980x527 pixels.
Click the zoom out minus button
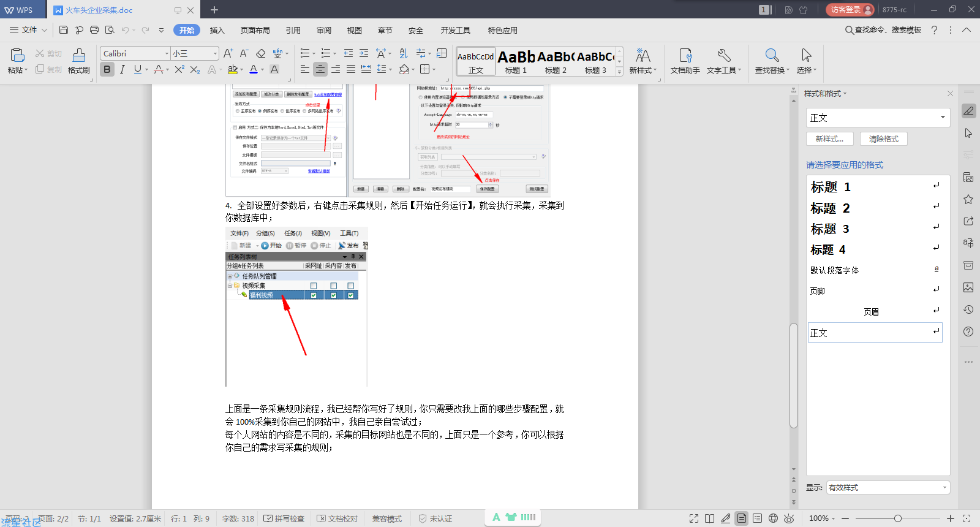(845, 518)
